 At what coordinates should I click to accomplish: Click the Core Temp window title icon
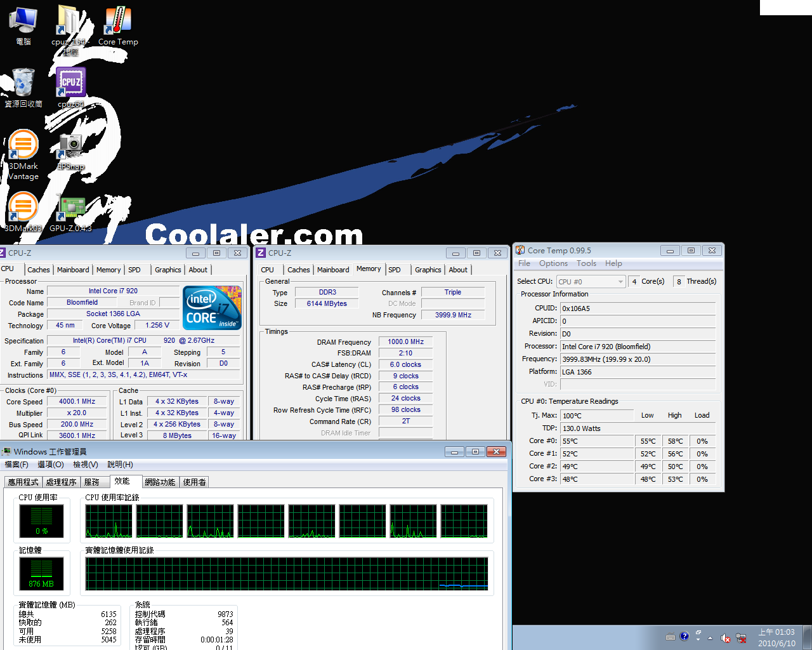(x=520, y=250)
